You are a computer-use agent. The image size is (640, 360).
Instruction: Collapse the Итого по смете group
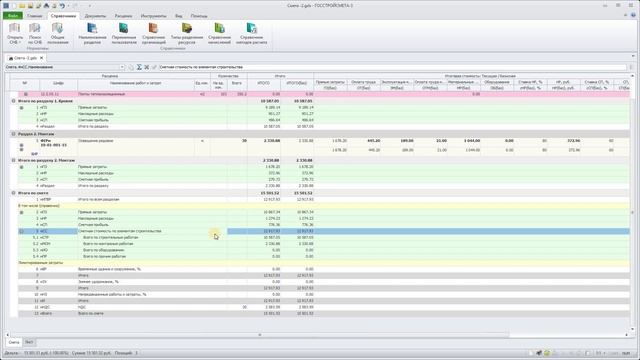[13, 193]
